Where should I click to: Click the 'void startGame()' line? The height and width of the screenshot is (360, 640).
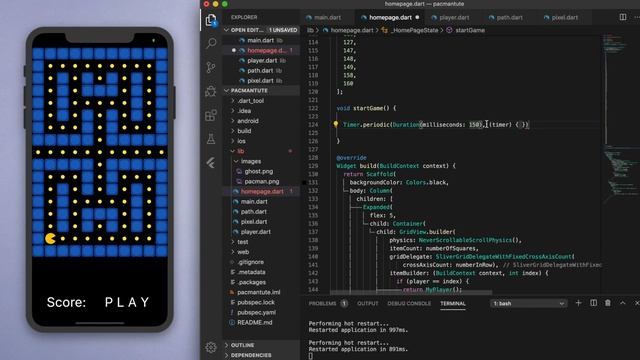[x=366, y=108]
